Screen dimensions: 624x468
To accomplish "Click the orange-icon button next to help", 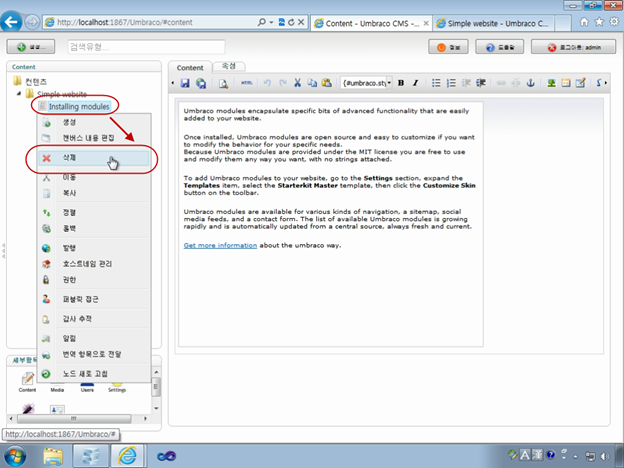I will (x=448, y=47).
